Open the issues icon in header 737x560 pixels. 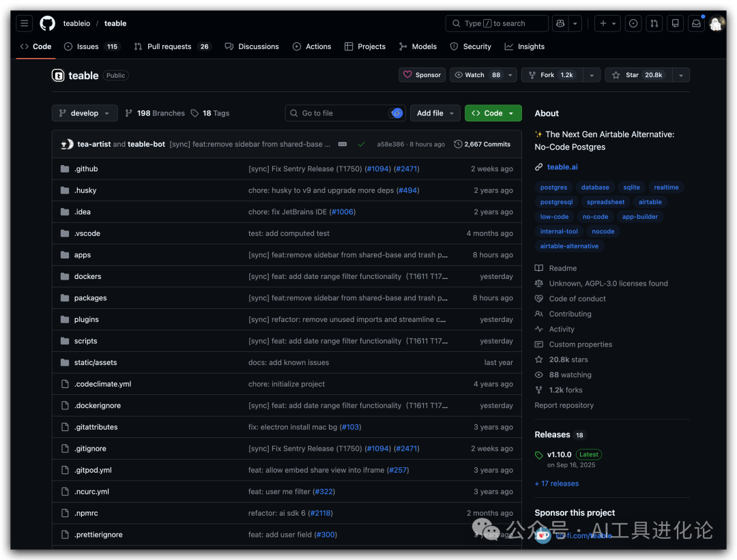[633, 23]
